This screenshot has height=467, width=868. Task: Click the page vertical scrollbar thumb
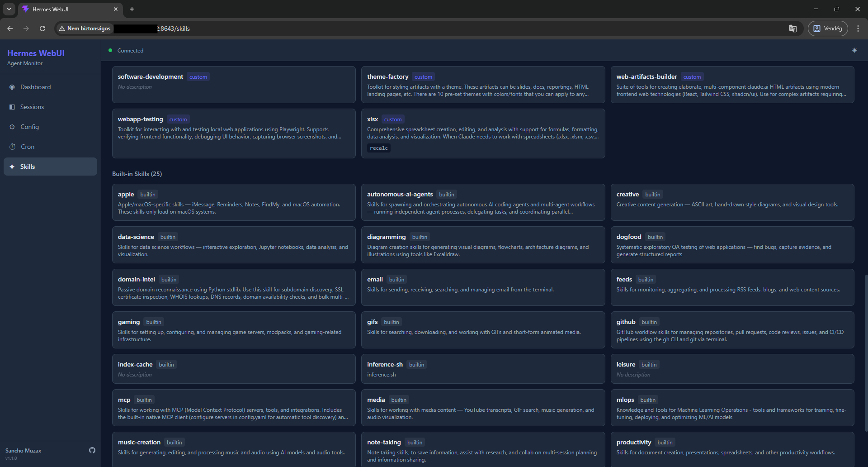[866, 353]
